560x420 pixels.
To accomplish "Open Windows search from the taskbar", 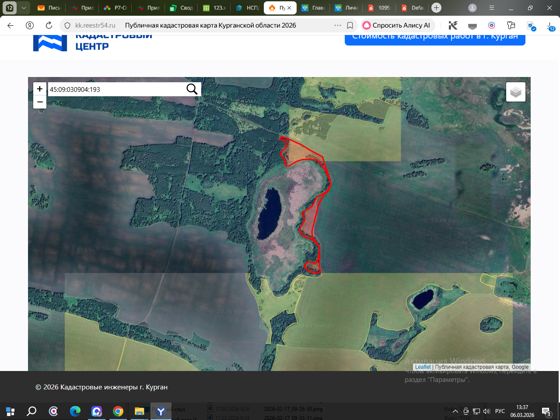I will [32, 411].
